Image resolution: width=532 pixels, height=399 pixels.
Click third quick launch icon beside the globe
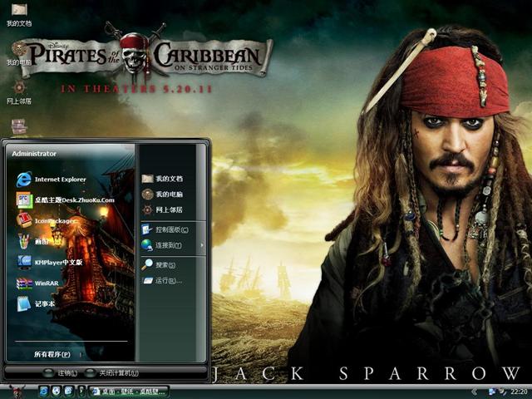click(x=68, y=392)
